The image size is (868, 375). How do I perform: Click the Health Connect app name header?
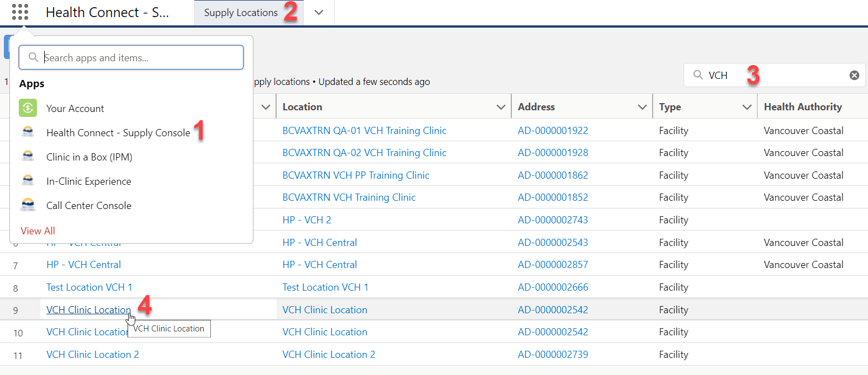tap(108, 13)
